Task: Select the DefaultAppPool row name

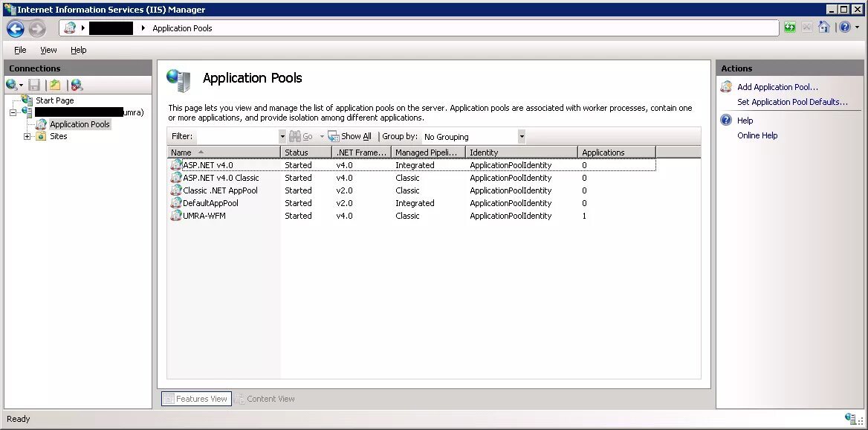Action: coord(210,203)
